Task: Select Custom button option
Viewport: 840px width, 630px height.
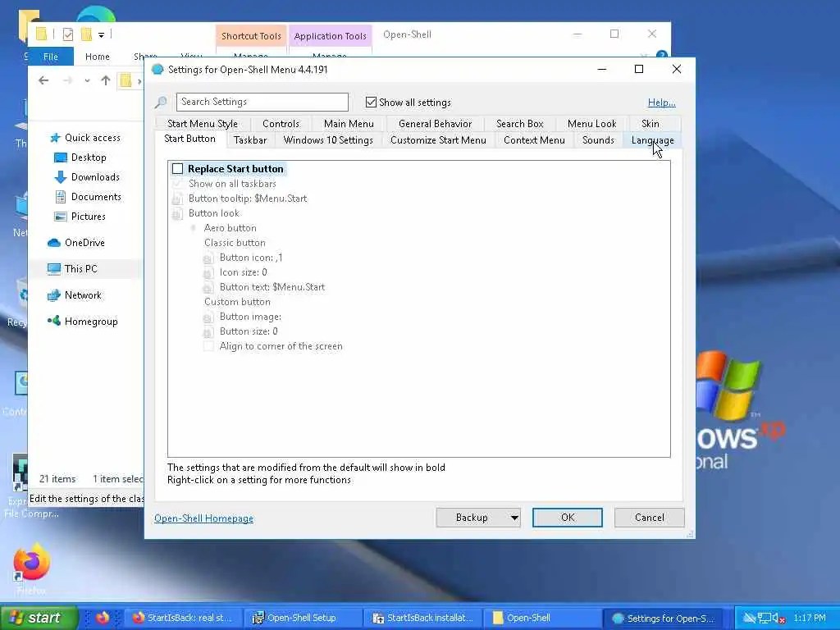Action: [x=237, y=302]
